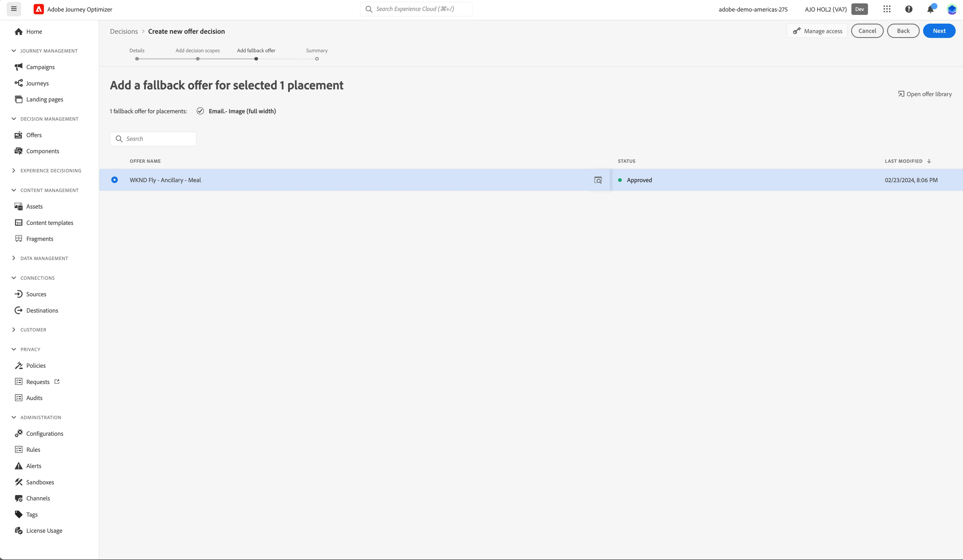This screenshot has width=963, height=560.
Task: Go to the Decisions breadcrumb
Action: click(124, 31)
